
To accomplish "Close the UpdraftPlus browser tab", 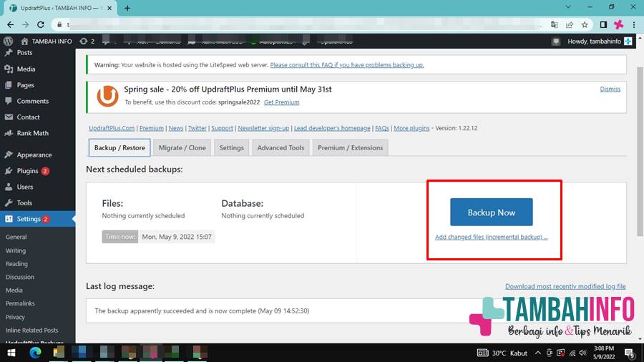I will [109, 8].
